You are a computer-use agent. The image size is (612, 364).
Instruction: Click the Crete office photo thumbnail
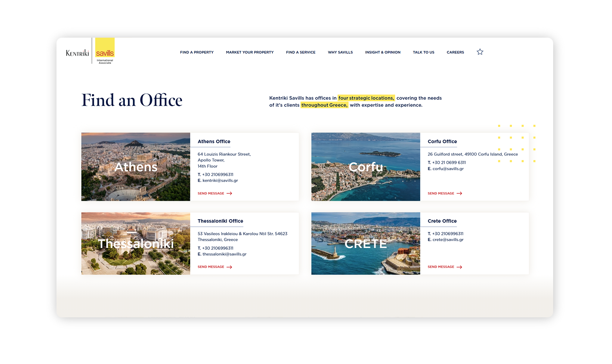[365, 243]
